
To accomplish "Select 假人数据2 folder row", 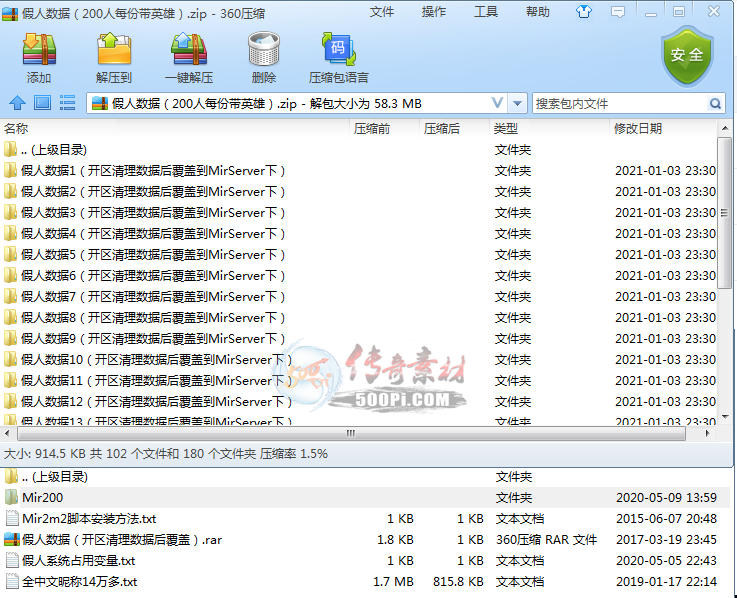I will [360, 191].
